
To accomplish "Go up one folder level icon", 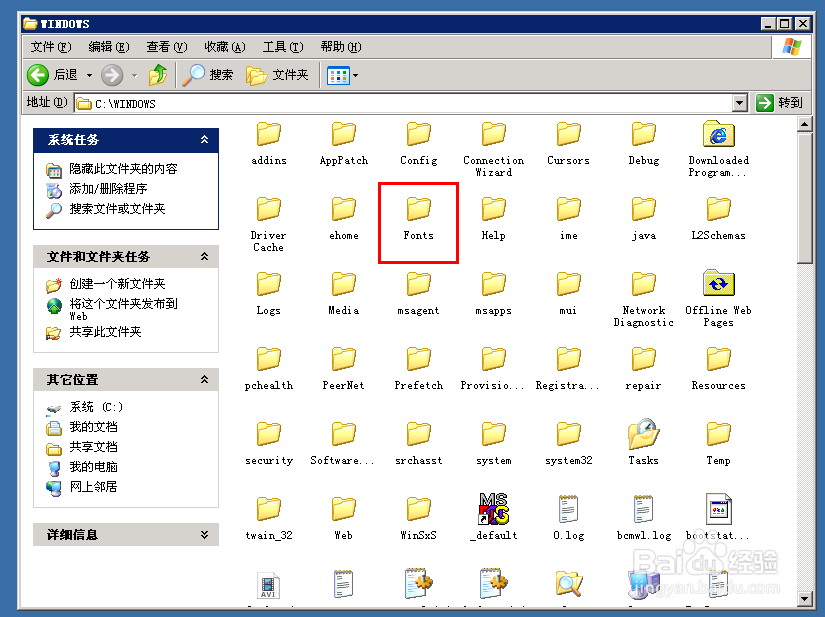I will [x=157, y=75].
